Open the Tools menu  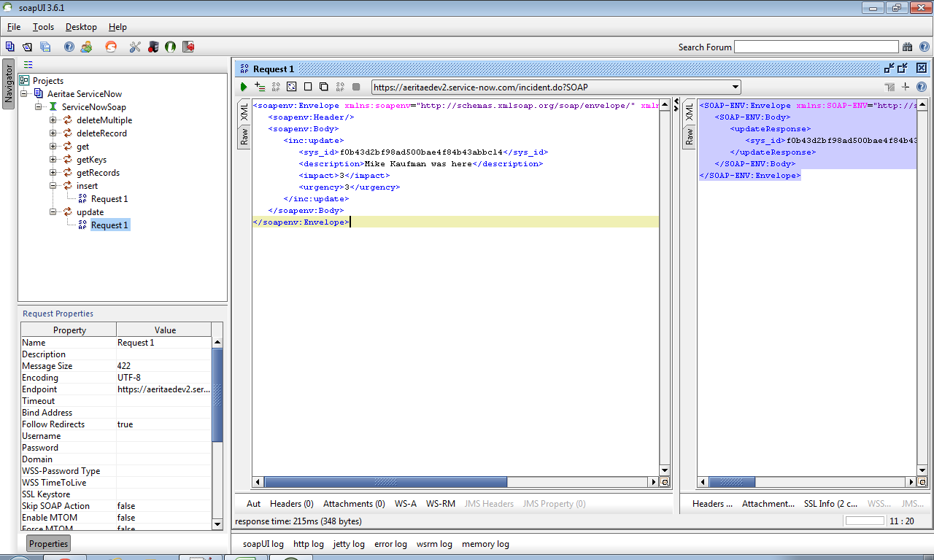click(x=43, y=27)
